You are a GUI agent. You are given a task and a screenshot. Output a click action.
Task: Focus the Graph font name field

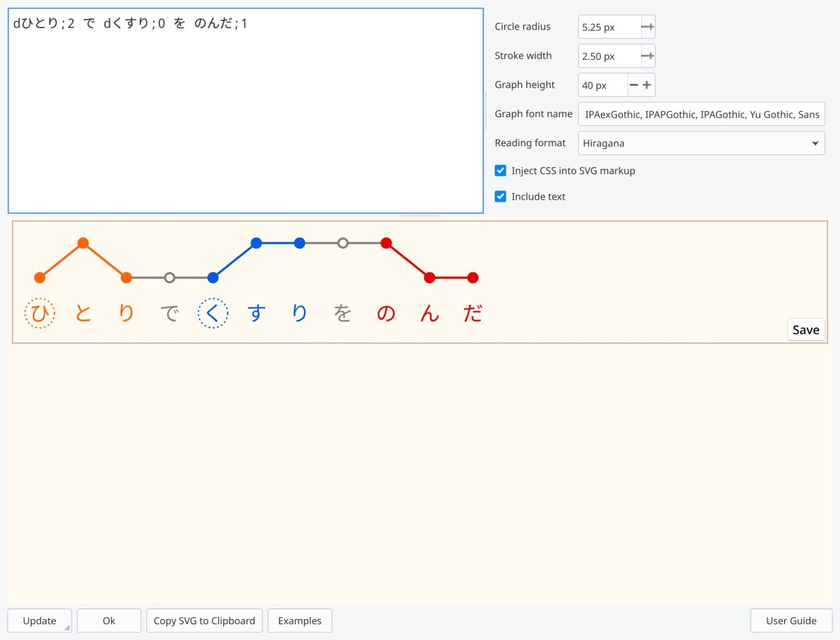(x=702, y=114)
